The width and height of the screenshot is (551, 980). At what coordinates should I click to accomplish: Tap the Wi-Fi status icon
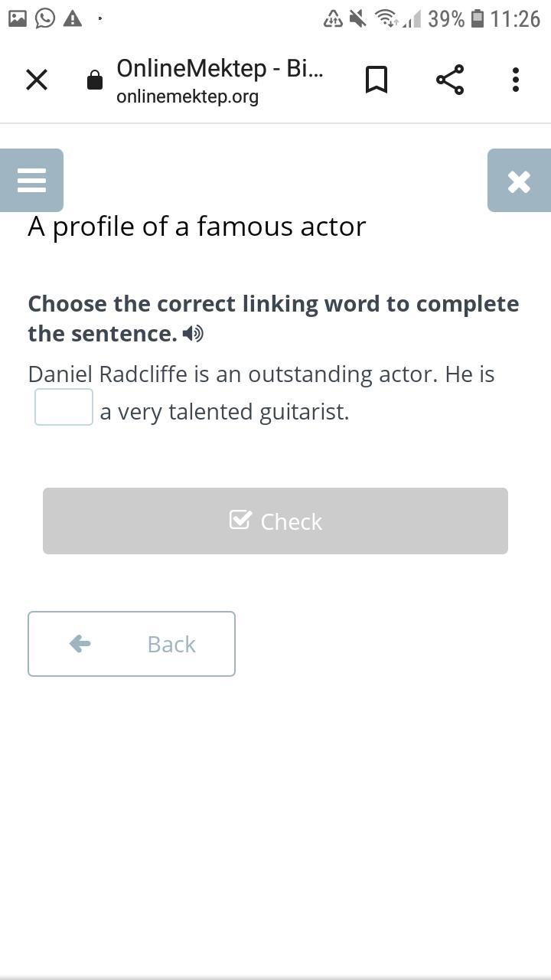pyautogui.click(x=386, y=18)
